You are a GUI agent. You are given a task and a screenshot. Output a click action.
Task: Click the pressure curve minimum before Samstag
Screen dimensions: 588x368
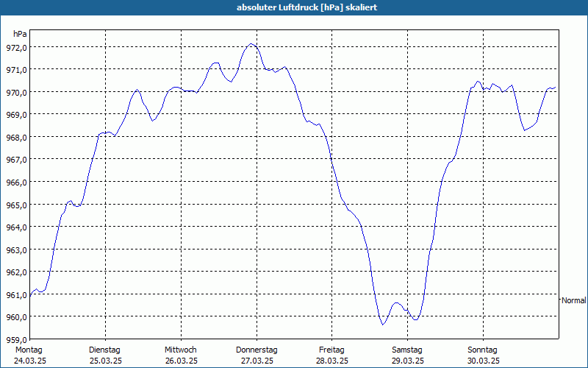pos(383,324)
